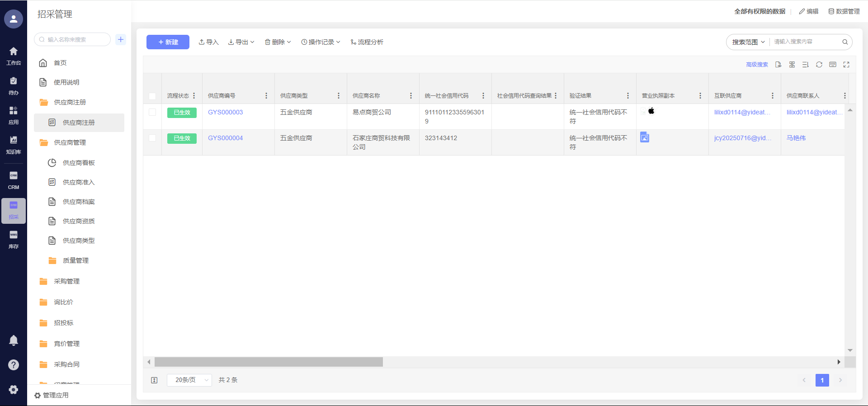Toggle the select-all checkbox in table header
The width and height of the screenshot is (868, 406).
(152, 96)
